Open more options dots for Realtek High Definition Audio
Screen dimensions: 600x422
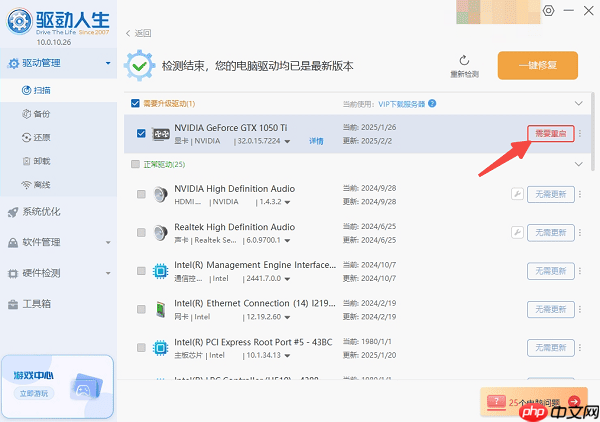point(580,233)
